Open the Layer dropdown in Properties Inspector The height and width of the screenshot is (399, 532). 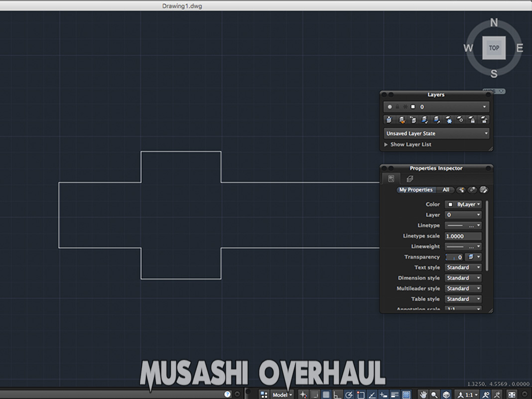(463, 215)
